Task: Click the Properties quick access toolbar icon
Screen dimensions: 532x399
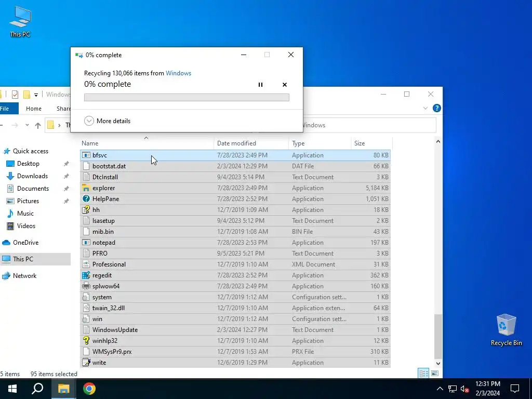Action: point(15,95)
